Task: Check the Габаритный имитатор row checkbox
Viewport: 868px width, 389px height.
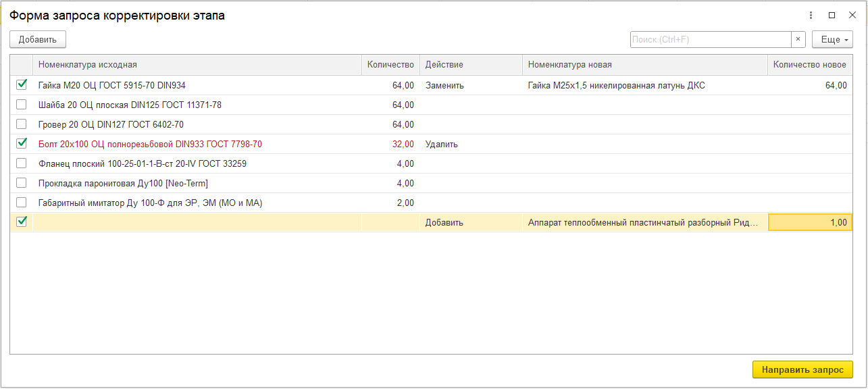Action: 22,203
